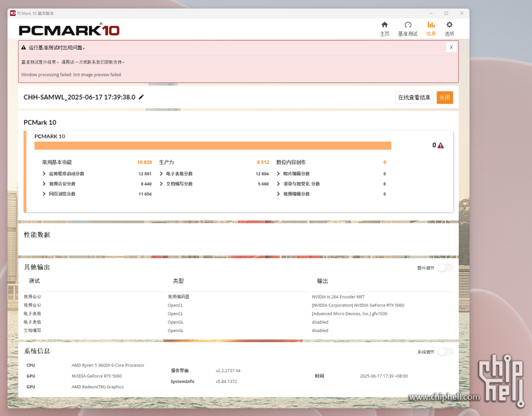Expand 应用程序启动分数 row
Screen dimensions: 532x416
[44, 174]
